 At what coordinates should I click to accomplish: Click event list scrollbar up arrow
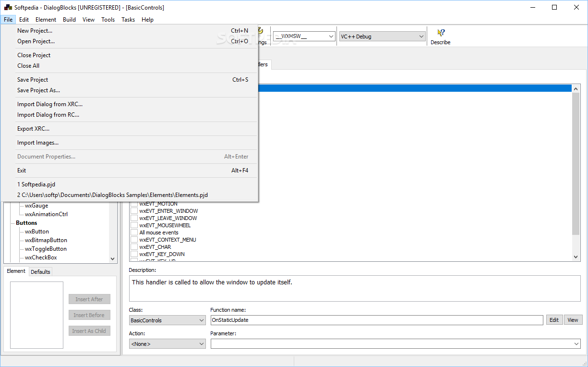click(576, 88)
